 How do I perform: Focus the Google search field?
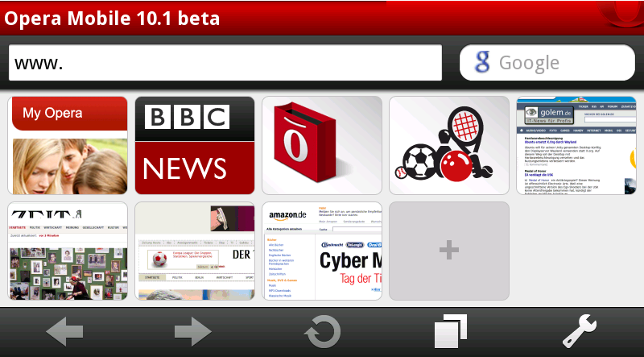point(547,63)
